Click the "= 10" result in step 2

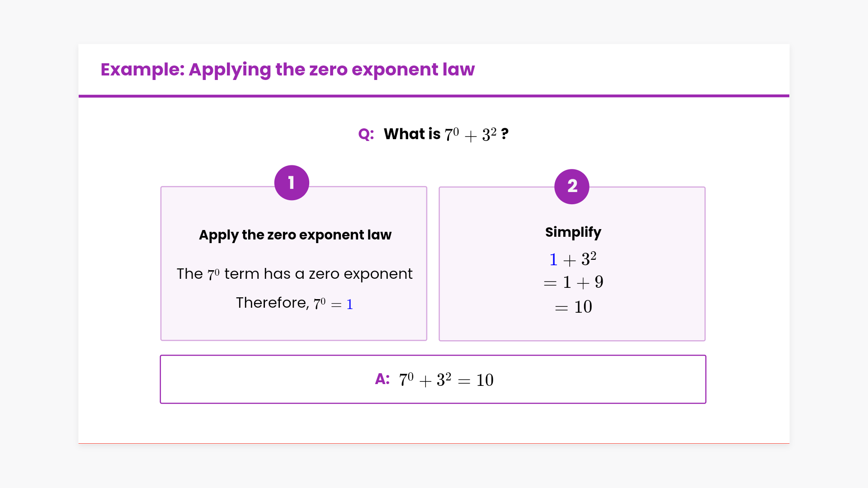tap(573, 307)
